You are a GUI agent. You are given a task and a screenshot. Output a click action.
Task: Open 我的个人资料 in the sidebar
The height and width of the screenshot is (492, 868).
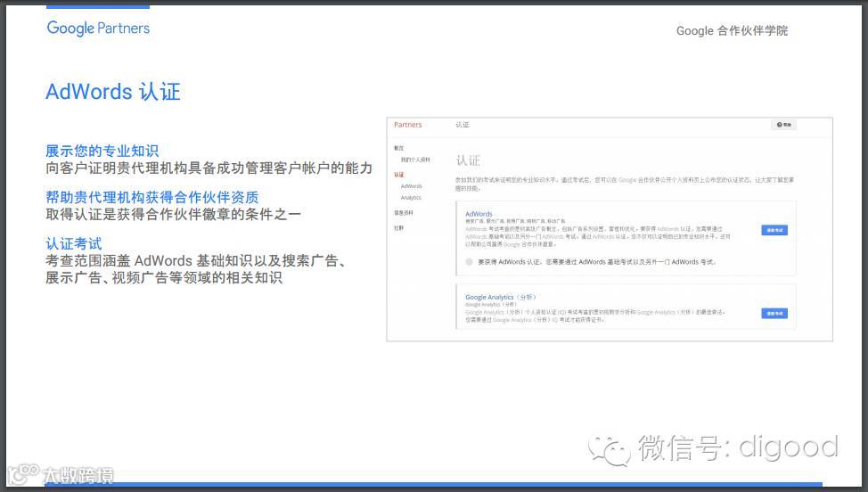[x=415, y=160]
